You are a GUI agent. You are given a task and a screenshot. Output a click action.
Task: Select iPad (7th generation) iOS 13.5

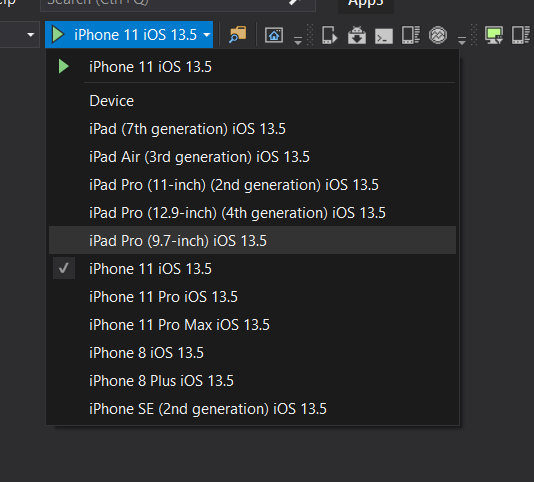click(x=252, y=129)
